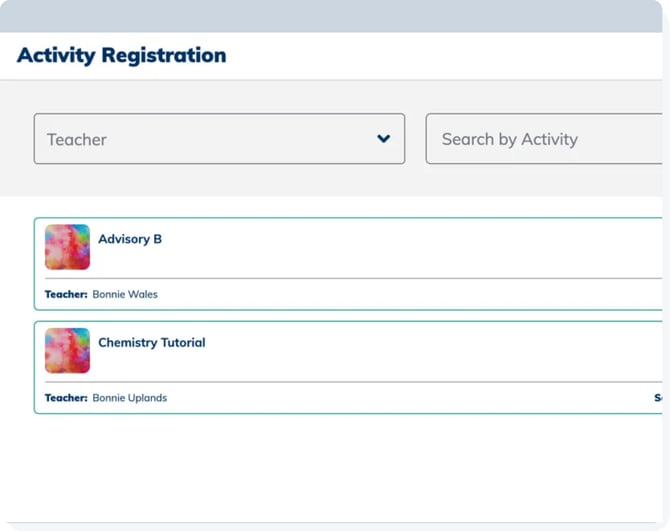Click the Activity Registration heading
This screenshot has width=670, height=531.
pos(121,55)
